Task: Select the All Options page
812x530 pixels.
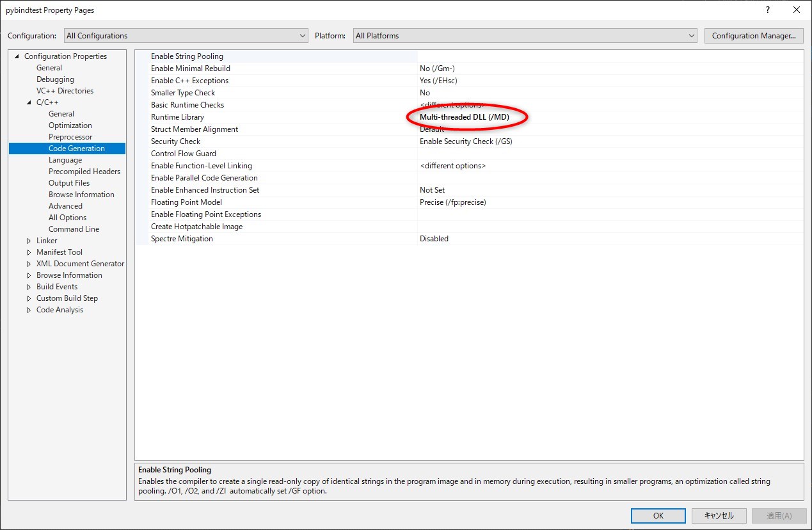Action: 67,218
